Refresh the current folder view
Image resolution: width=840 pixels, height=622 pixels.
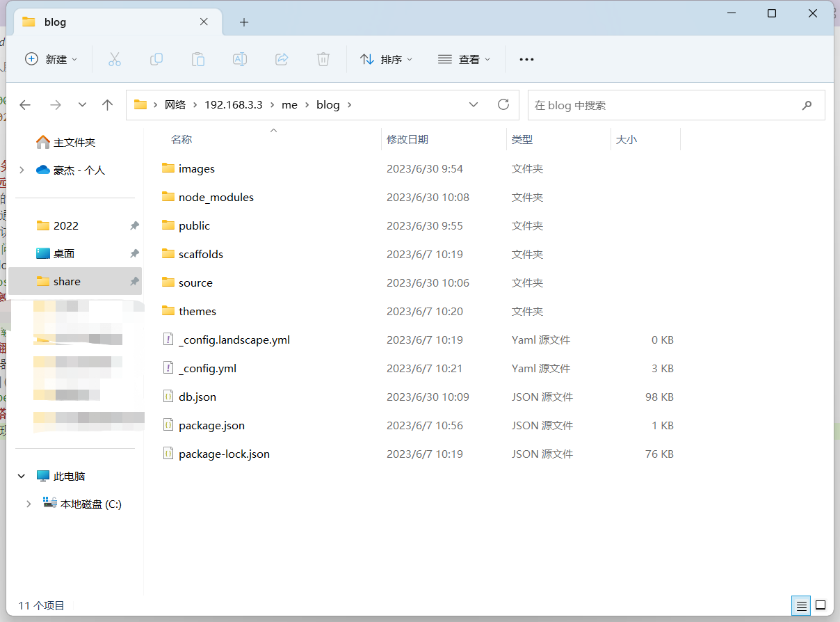503,105
